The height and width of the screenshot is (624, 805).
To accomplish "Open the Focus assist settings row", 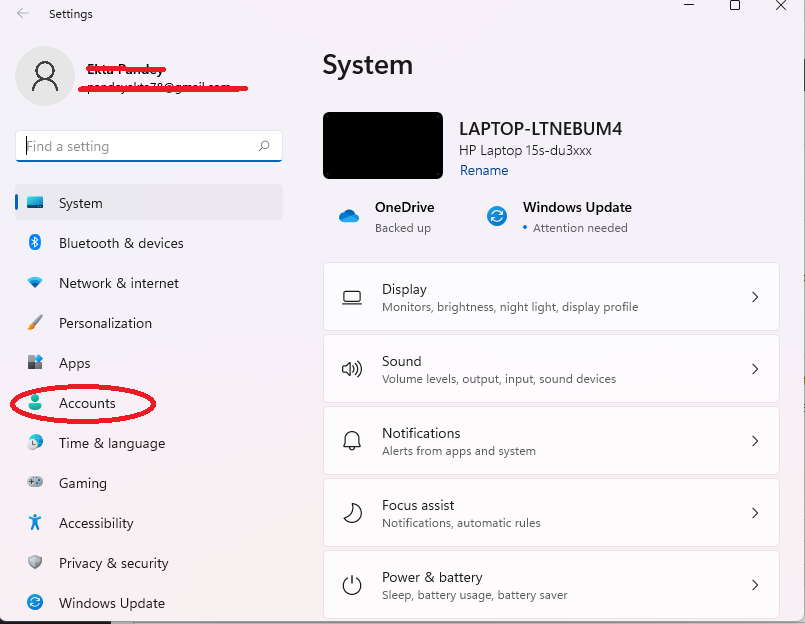I will [x=551, y=513].
